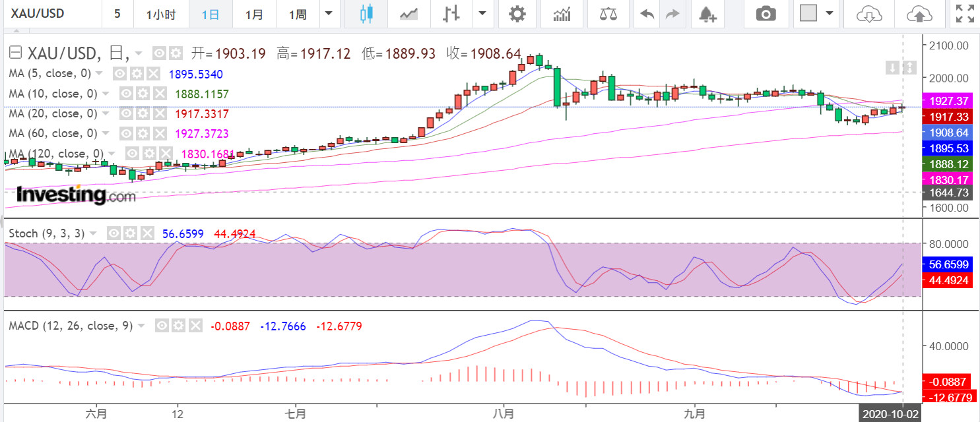Image resolution: width=980 pixels, height=422 pixels.
Task: Toggle visibility of the Stoch indicator
Action: 114,233
